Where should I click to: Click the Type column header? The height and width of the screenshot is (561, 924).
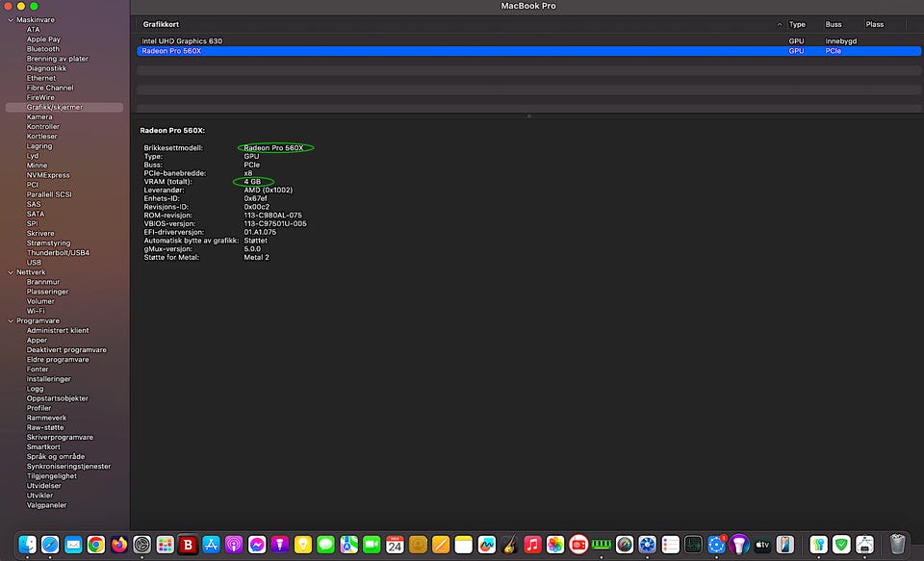pyautogui.click(x=797, y=24)
